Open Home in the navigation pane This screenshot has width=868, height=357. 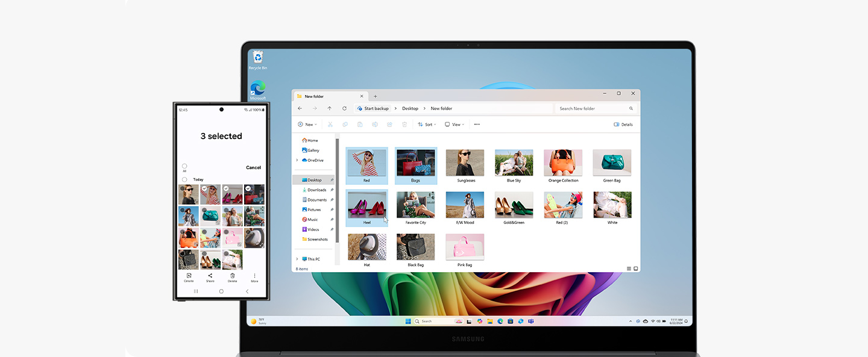[x=310, y=140]
